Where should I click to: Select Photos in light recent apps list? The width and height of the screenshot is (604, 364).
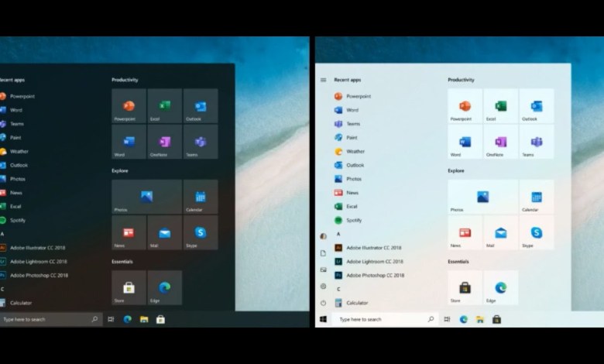[348, 179]
